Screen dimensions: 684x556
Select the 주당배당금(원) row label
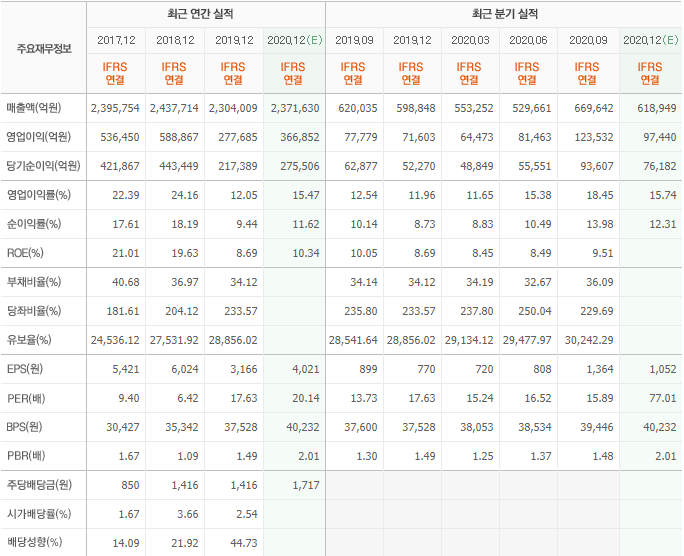tap(39, 485)
